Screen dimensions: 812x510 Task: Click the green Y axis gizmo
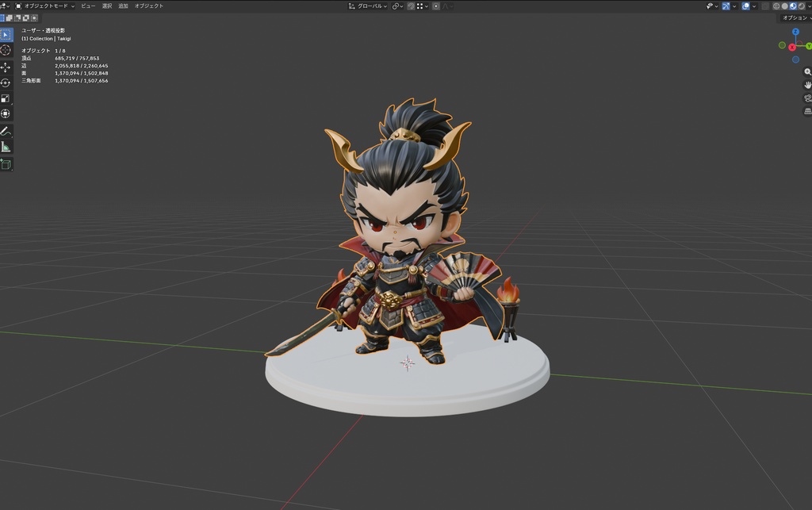808,46
